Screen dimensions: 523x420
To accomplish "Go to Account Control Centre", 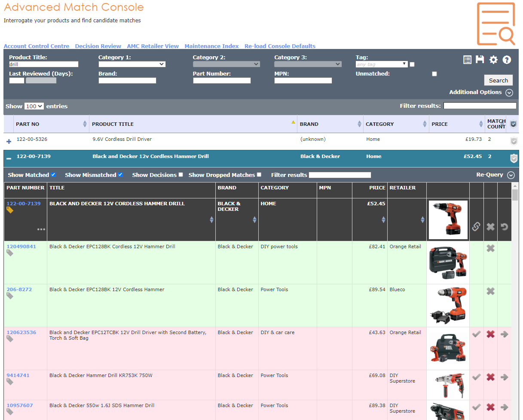I will pyautogui.click(x=37, y=46).
